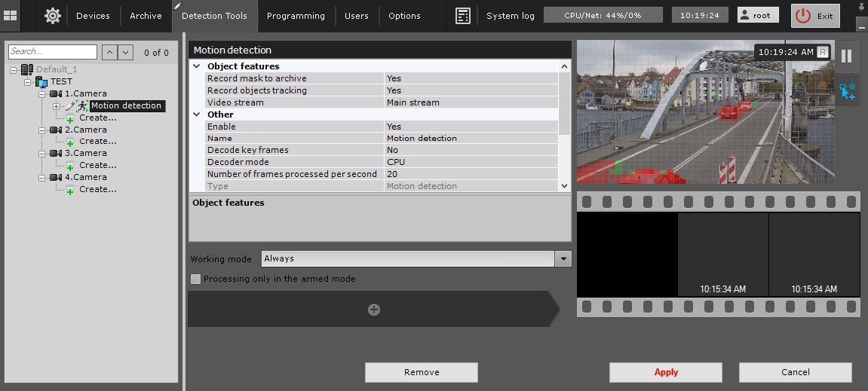Collapse the Object features section
Viewport: 868px width, 391px height.
(198, 66)
